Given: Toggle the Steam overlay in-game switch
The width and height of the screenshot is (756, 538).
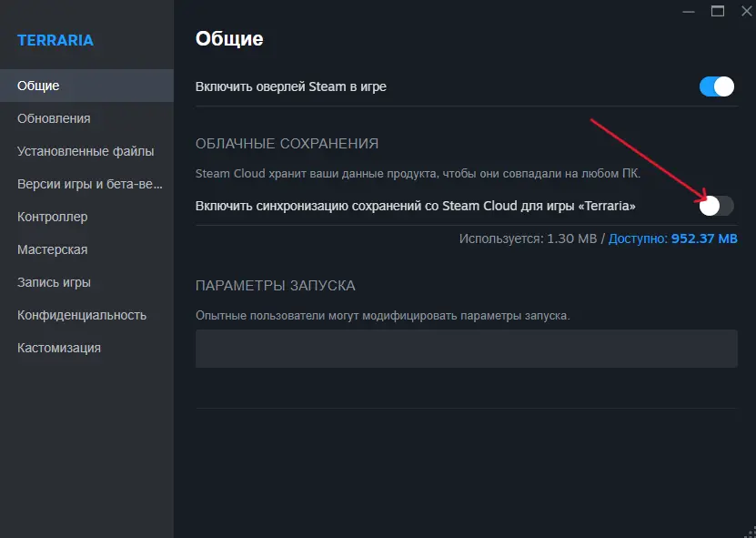Looking at the screenshot, I should pyautogui.click(x=717, y=86).
